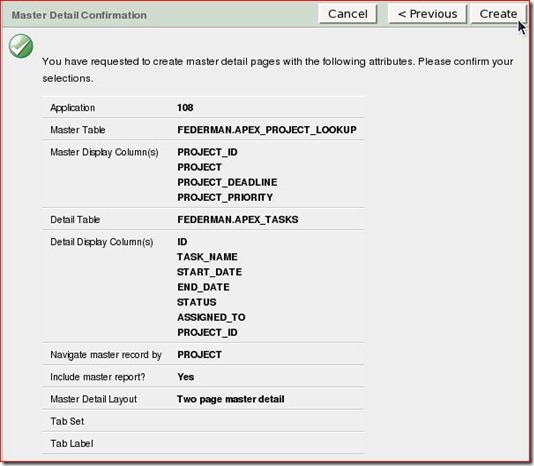Go back with the Previous button

(427, 14)
